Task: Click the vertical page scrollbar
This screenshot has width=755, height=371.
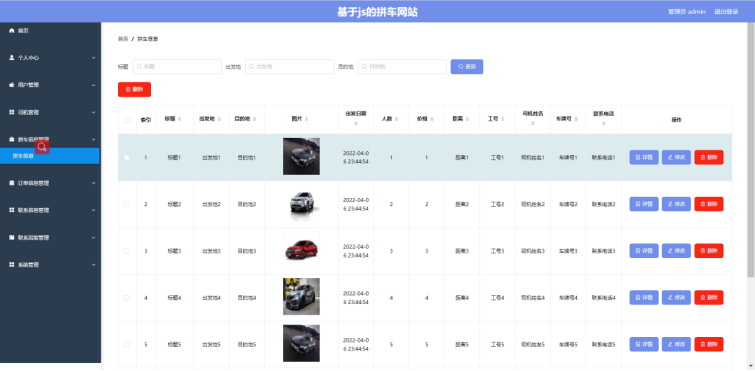Action: pos(751,149)
